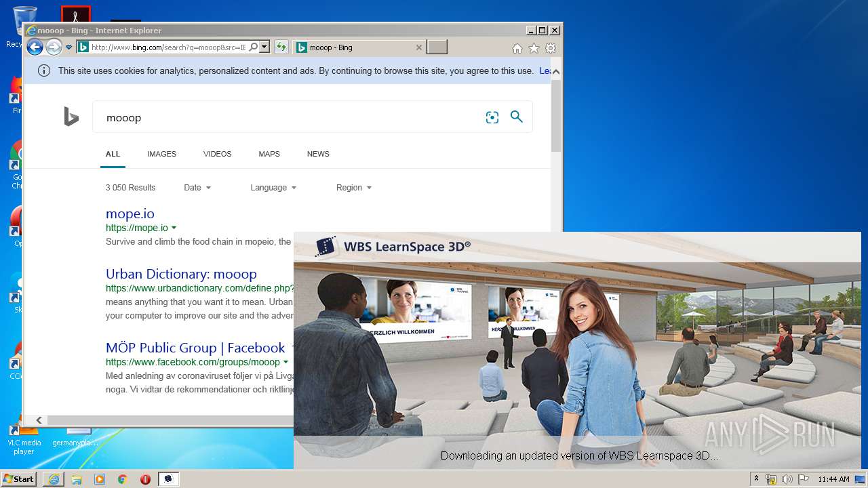Click the WBS LearnSpace 3D logo
This screenshot has width=868, height=488.
393,247
